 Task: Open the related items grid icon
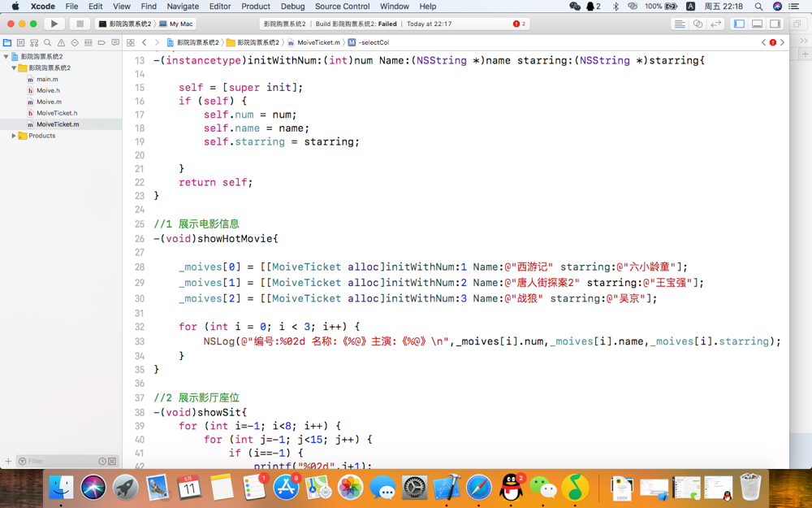tap(131, 42)
